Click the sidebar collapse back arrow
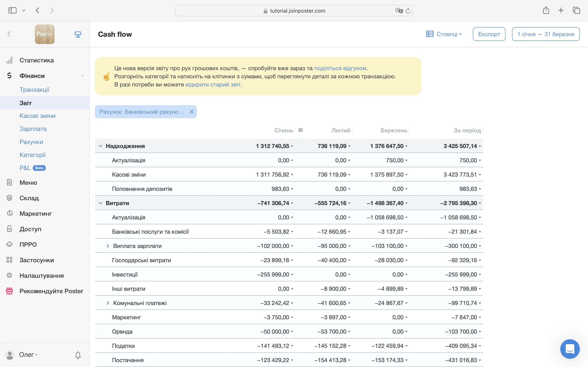Viewport: 588px width, 367px height. tap(9, 34)
